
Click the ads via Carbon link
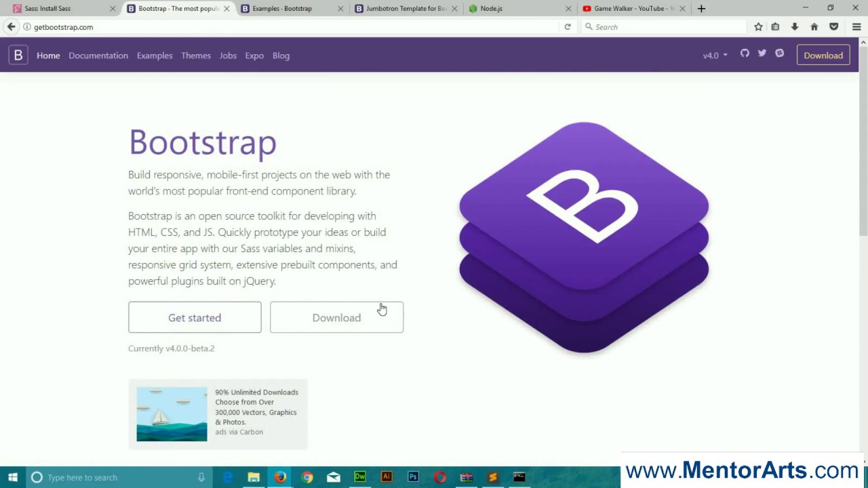(x=239, y=432)
